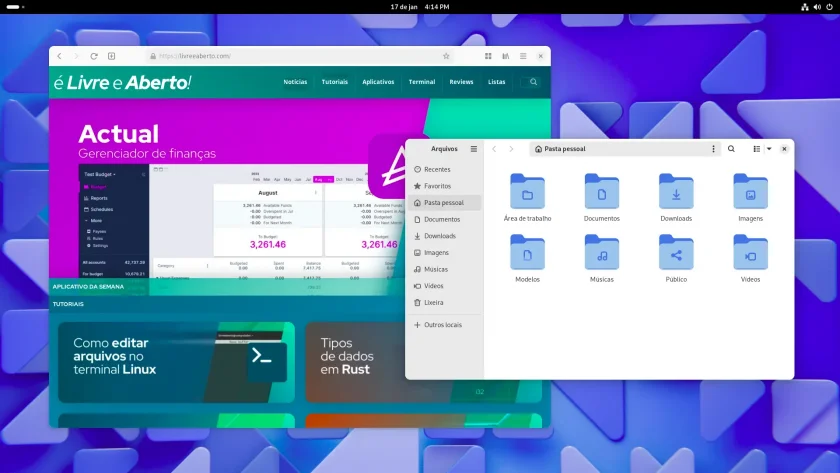Open Activities from the top-left pill
Image resolution: width=840 pixels, height=473 pixels.
(15, 7)
